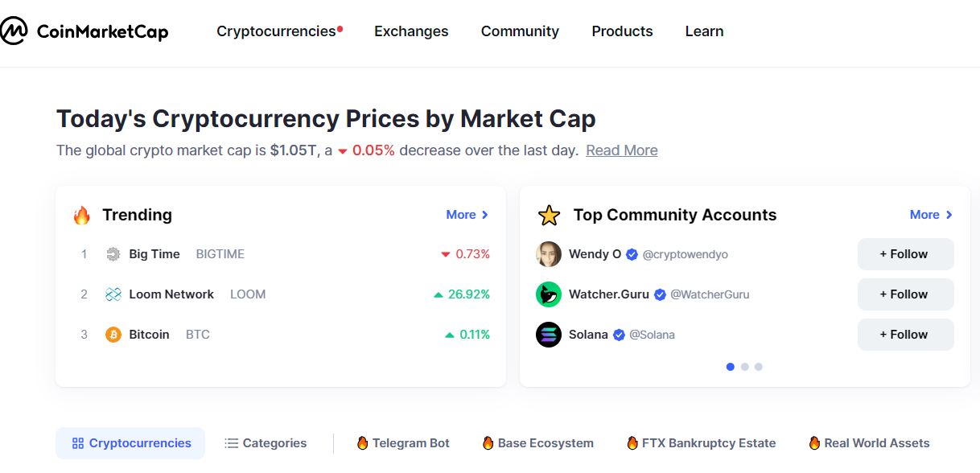Open the Telegram Bot category link

pyautogui.click(x=403, y=443)
